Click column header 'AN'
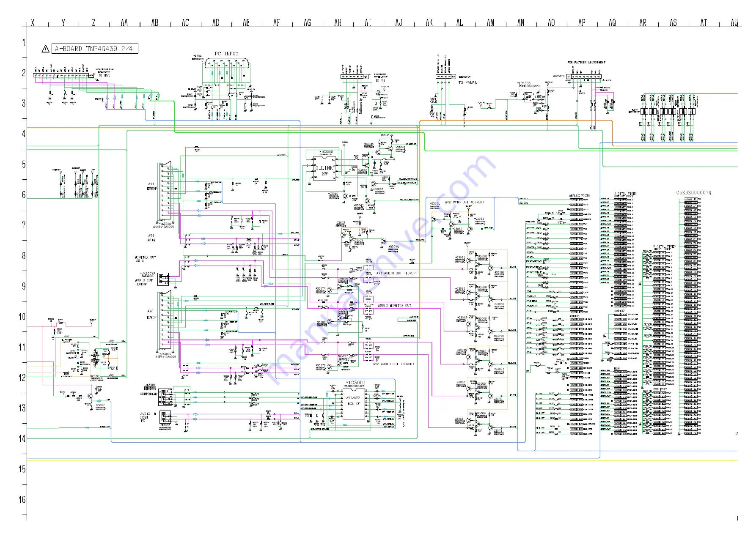 point(521,22)
